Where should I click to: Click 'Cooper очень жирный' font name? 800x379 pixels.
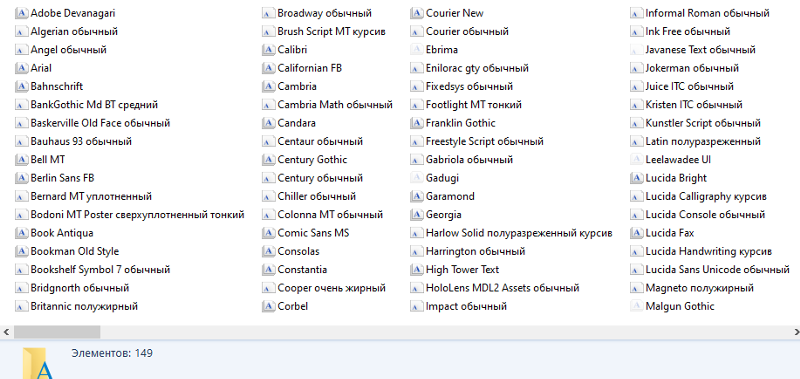332,288
